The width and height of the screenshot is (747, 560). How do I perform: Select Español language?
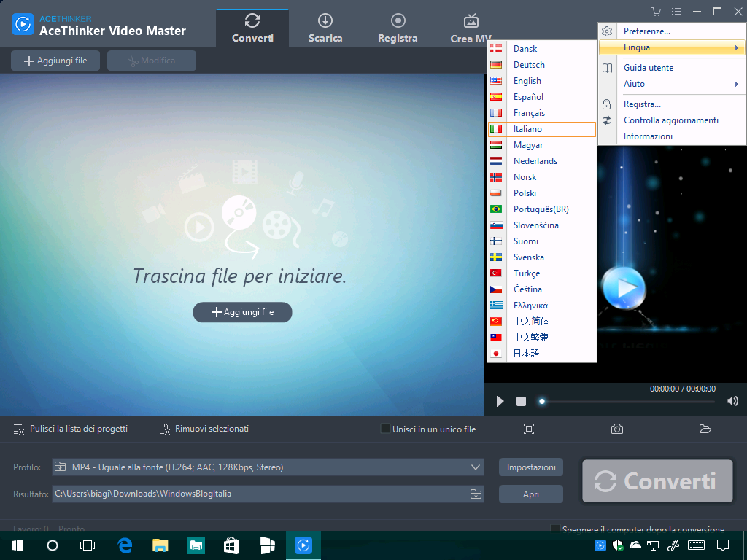click(542, 97)
